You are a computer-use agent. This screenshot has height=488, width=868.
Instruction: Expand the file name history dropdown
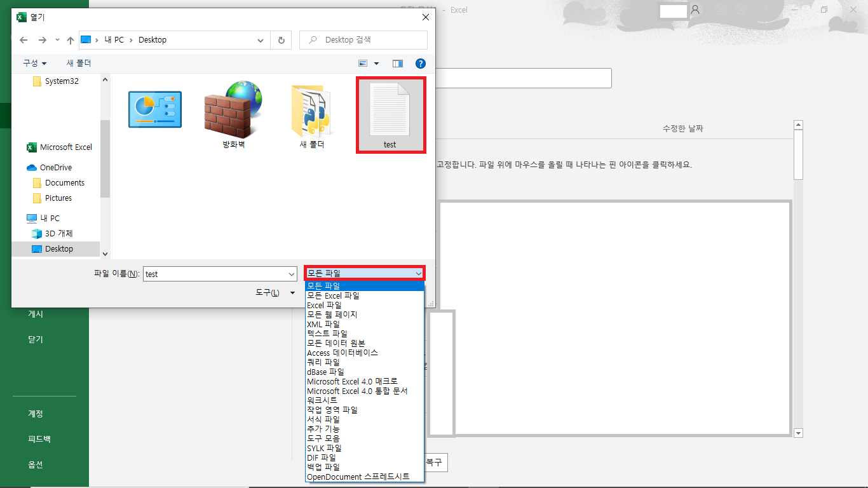pos(292,274)
